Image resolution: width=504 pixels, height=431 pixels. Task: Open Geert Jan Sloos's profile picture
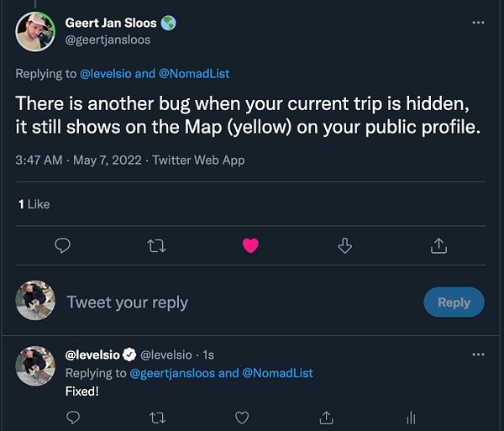click(35, 32)
